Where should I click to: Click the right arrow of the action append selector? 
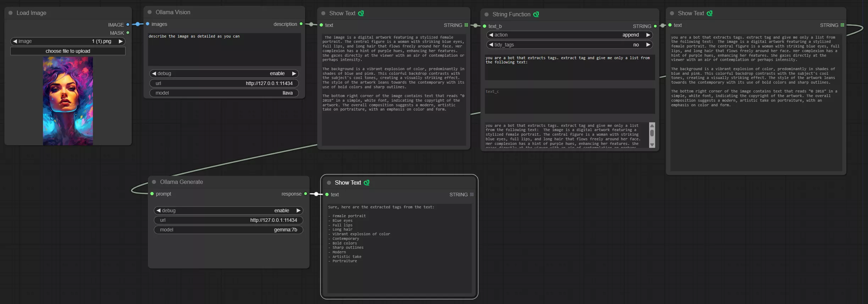click(x=648, y=35)
